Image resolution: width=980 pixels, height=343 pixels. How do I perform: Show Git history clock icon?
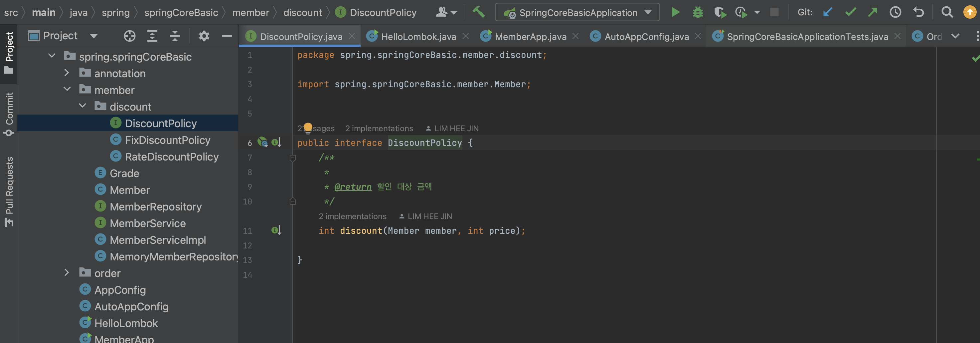pos(895,13)
